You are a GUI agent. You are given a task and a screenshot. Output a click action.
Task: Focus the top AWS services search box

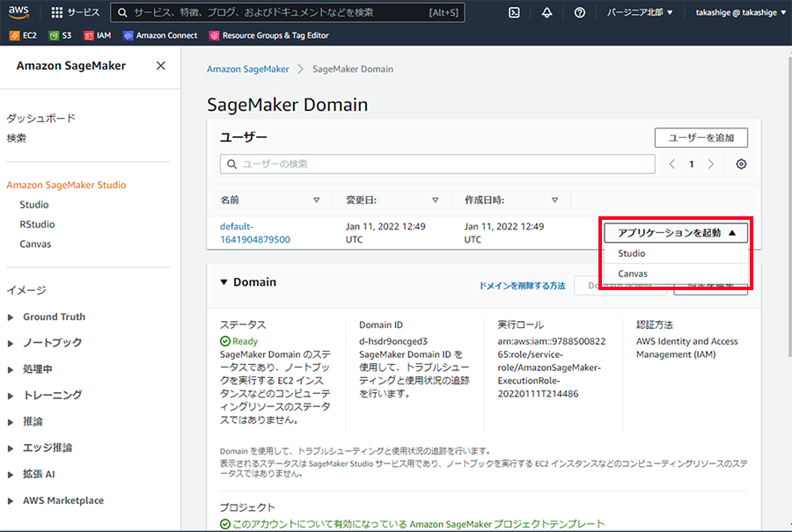click(288, 12)
